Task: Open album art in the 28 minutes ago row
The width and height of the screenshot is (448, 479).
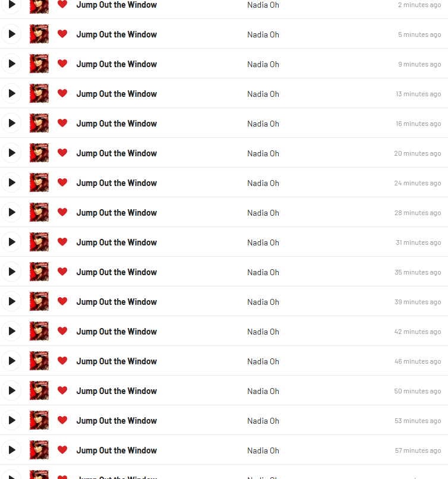Action: click(39, 212)
